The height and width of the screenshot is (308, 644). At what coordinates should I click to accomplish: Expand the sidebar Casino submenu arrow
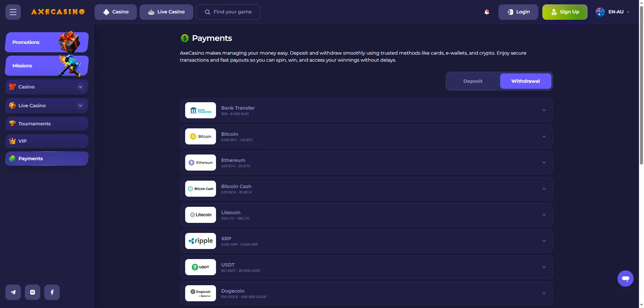coord(80,87)
